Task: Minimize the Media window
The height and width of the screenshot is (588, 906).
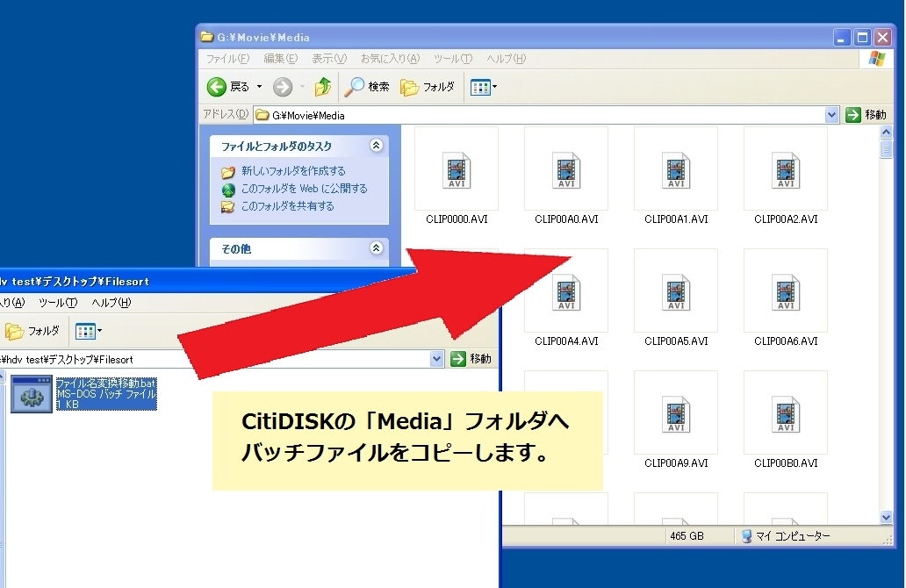Action: pos(842,38)
